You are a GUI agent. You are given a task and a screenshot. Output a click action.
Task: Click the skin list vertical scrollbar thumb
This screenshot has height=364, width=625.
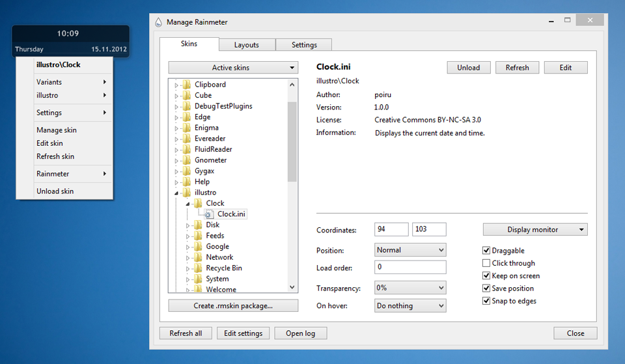[x=292, y=140]
